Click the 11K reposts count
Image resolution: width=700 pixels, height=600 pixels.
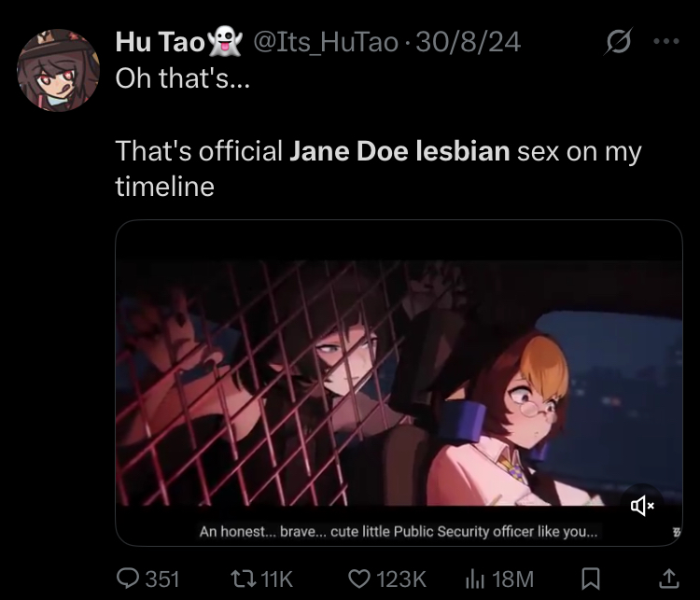pos(277,579)
